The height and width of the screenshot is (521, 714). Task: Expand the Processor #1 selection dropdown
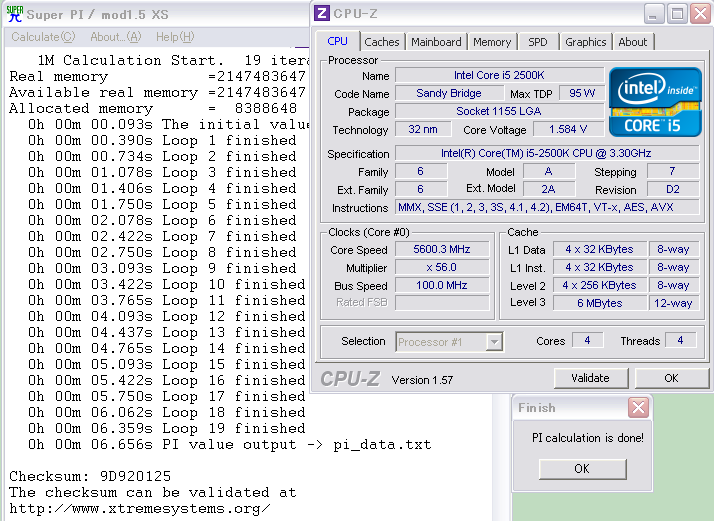pyautogui.click(x=494, y=342)
